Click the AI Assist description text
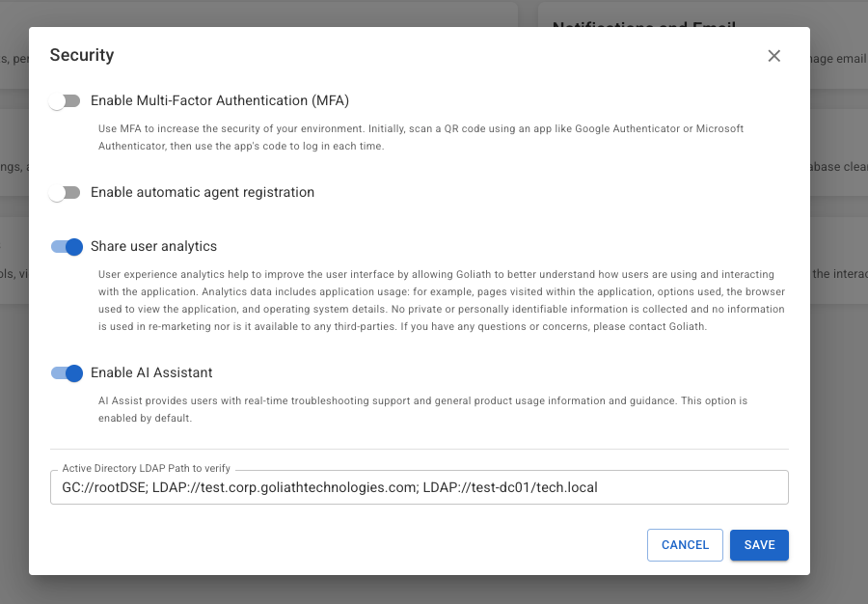This screenshot has height=604, width=868. point(423,409)
